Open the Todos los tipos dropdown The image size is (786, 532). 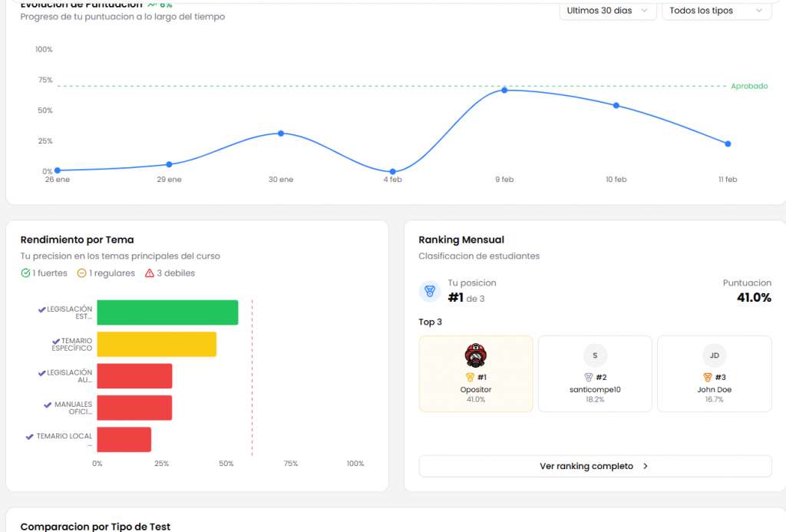(x=716, y=11)
